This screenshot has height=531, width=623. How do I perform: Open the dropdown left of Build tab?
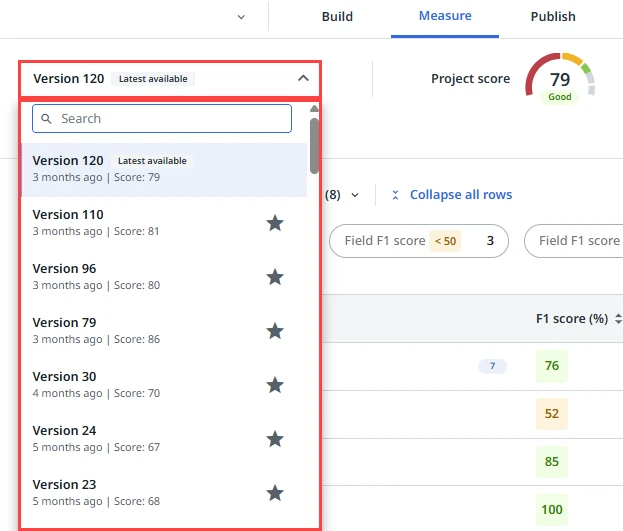241,17
